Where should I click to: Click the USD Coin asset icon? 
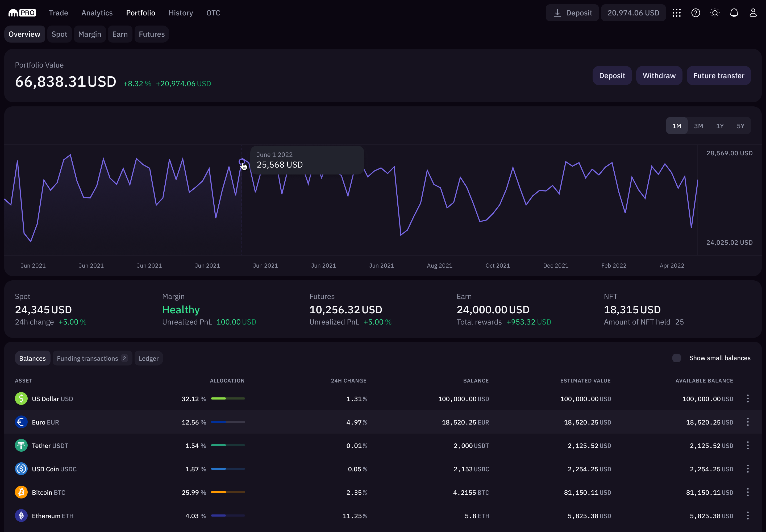21,469
